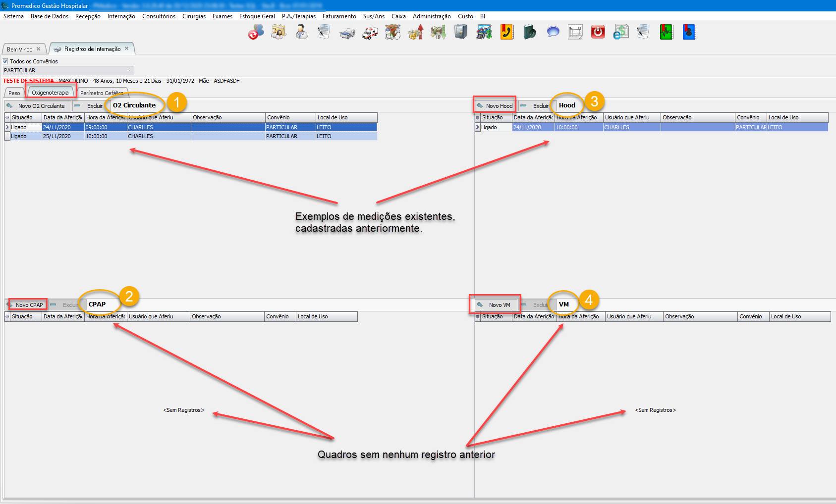This screenshot has height=504, width=836.
Task: Click the users refresh icon in toolbar
Action: click(256, 33)
